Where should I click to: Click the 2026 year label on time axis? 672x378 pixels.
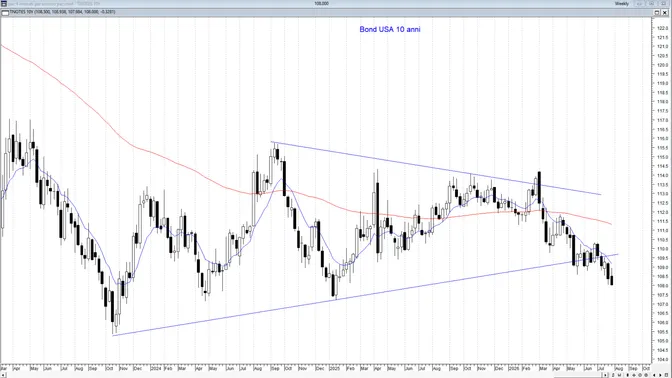click(x=514, y=369)
